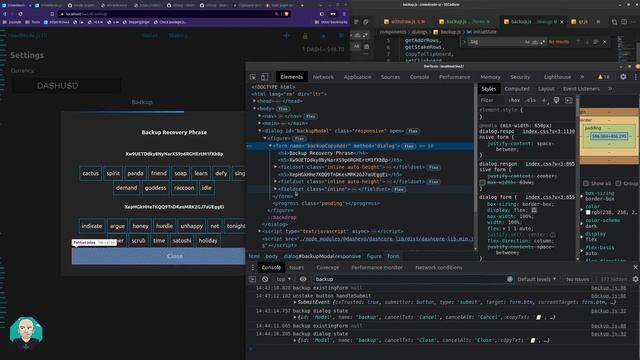Toggle the :hov element state button

tap(514, 100)
